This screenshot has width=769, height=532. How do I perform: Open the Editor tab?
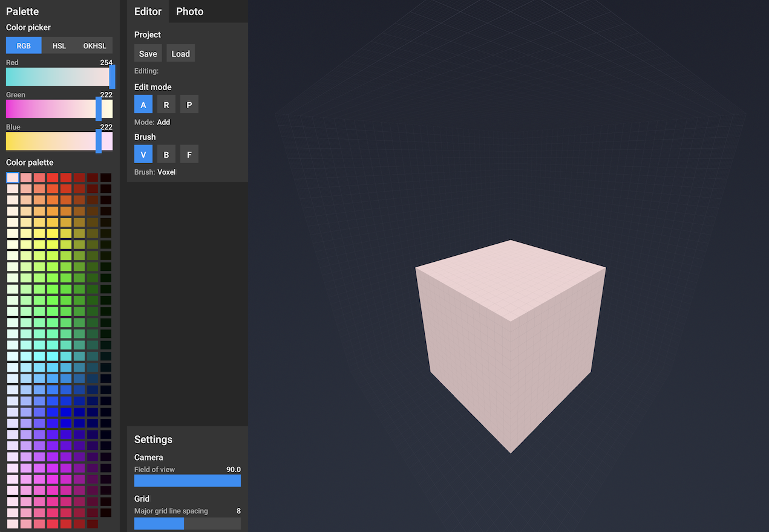point(148,11)
